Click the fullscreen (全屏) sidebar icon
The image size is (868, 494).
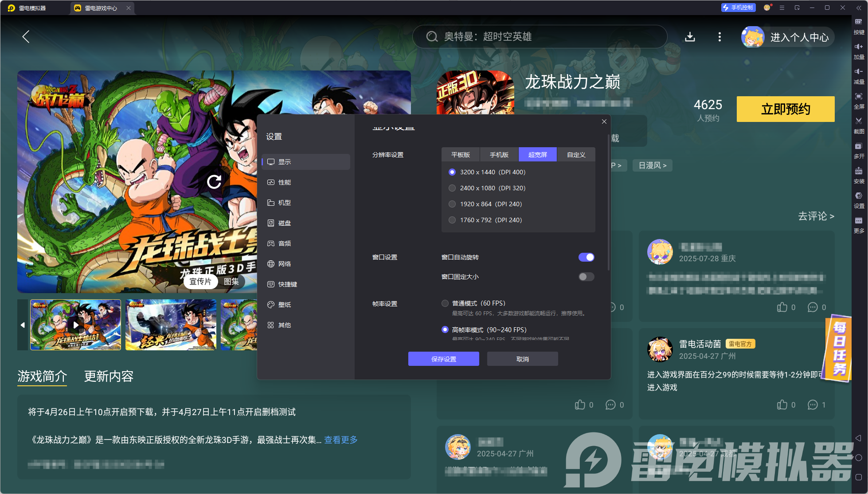tap(859, 97)
